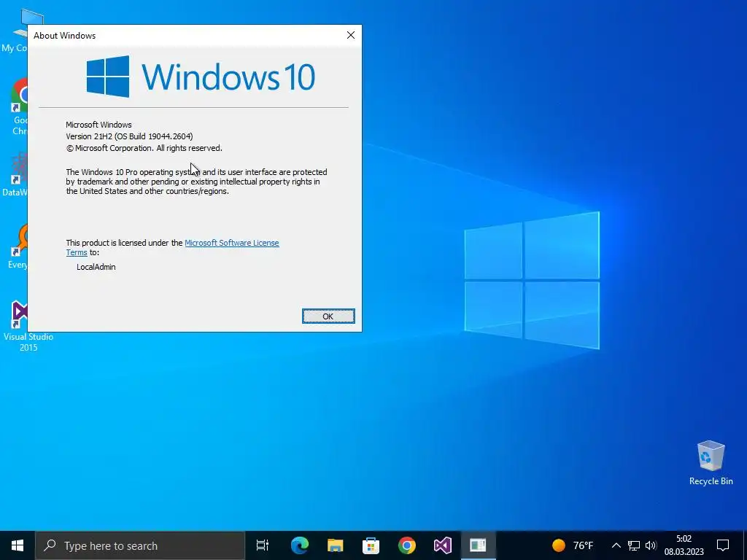Click the About Windows title bar text
The image size is (747, 560).
click(64, 36)
